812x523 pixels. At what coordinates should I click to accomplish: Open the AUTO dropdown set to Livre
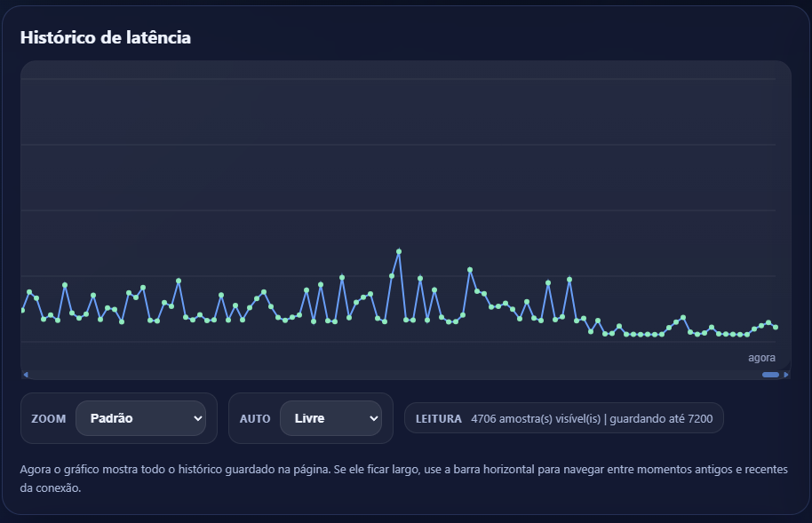(330, 418)
